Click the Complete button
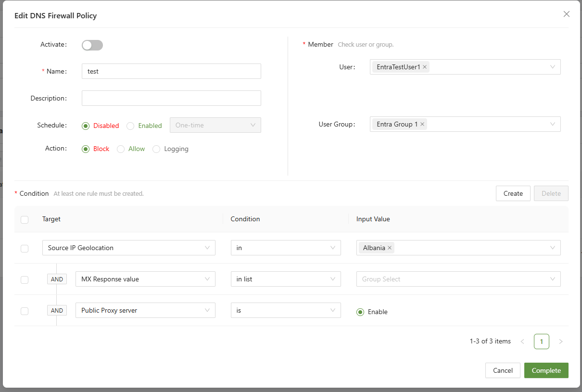582x392 pixels. pos(546,370)
